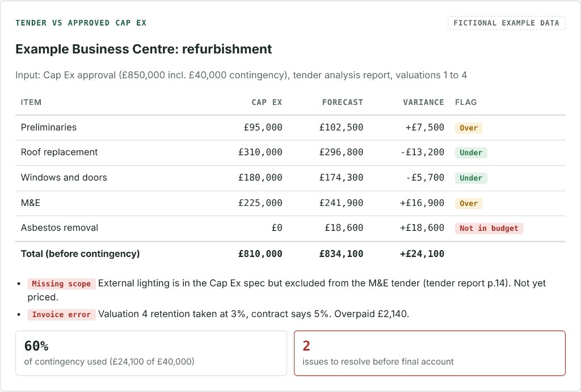Select the Windows and doors row label
This screenshot has width=581, height=392.
click(64, 178)
